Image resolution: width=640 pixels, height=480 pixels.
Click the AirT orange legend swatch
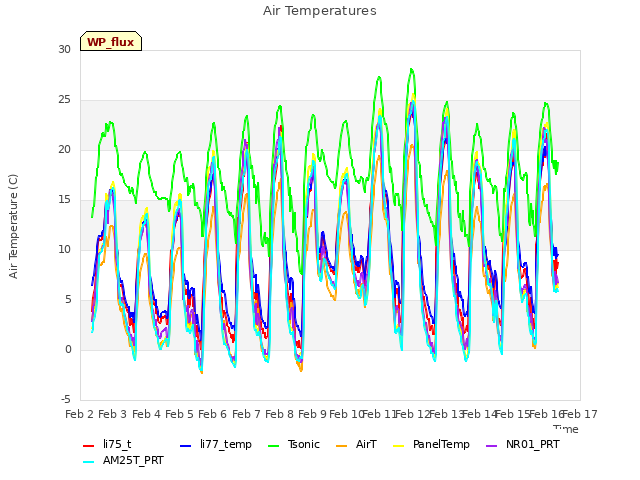pos(341,446)
